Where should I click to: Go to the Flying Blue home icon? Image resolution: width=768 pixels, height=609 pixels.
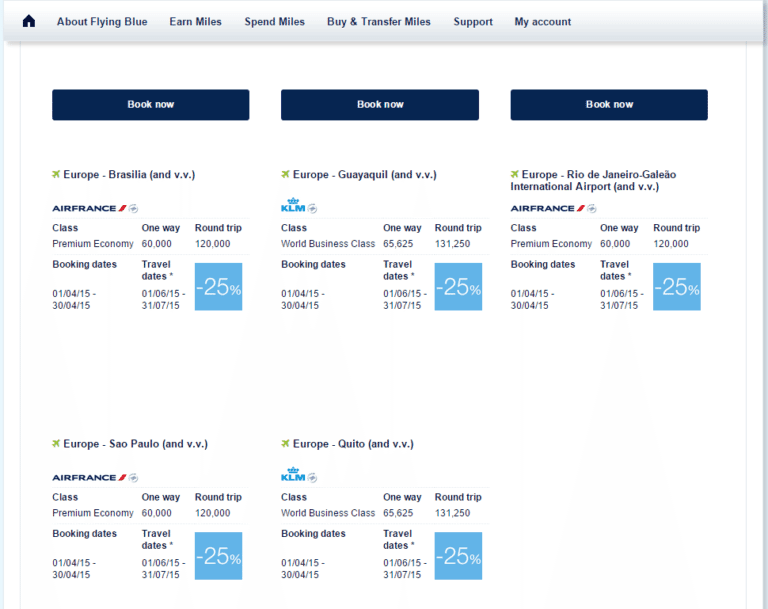pyautogui.click(x=28, y=21)
